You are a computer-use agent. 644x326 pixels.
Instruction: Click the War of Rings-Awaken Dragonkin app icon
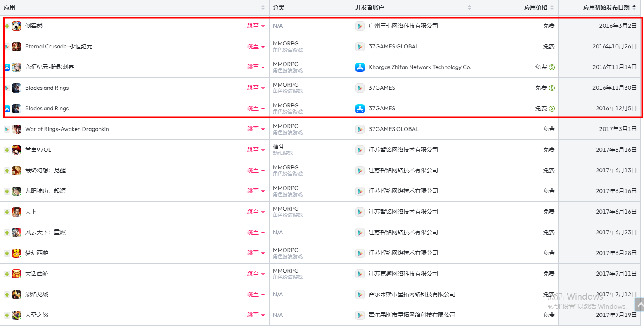tap(17, 129)
